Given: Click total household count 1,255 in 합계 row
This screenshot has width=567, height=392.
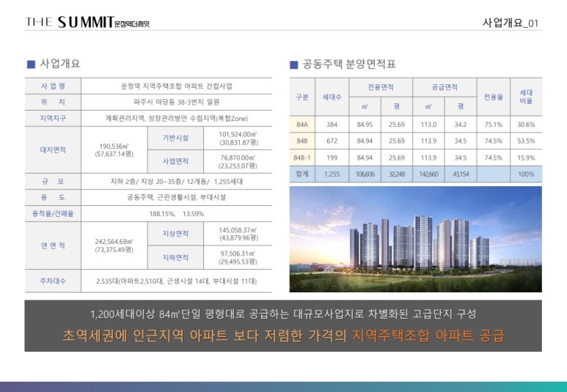Looking at the screenshot, I should [x=332, y=174].
